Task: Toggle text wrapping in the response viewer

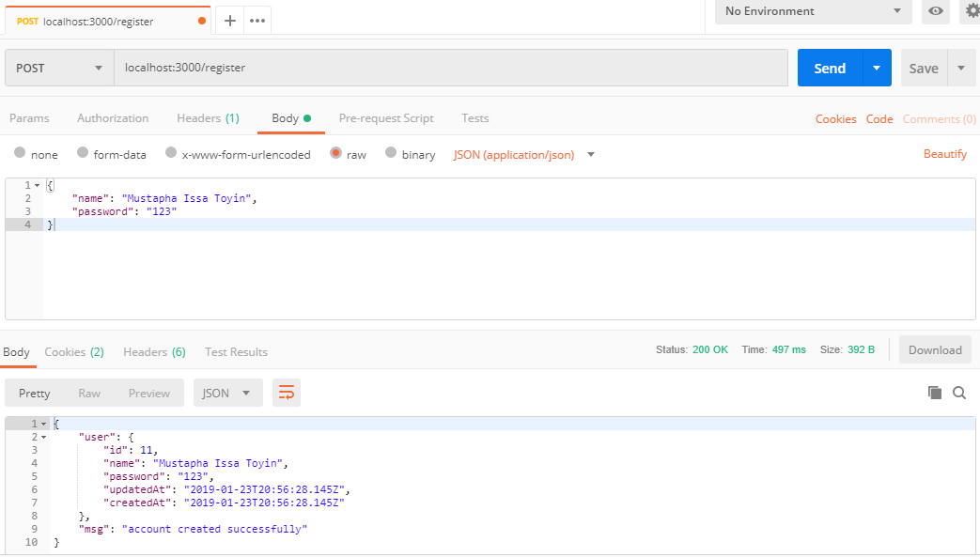Action: [x=286, y=392]
